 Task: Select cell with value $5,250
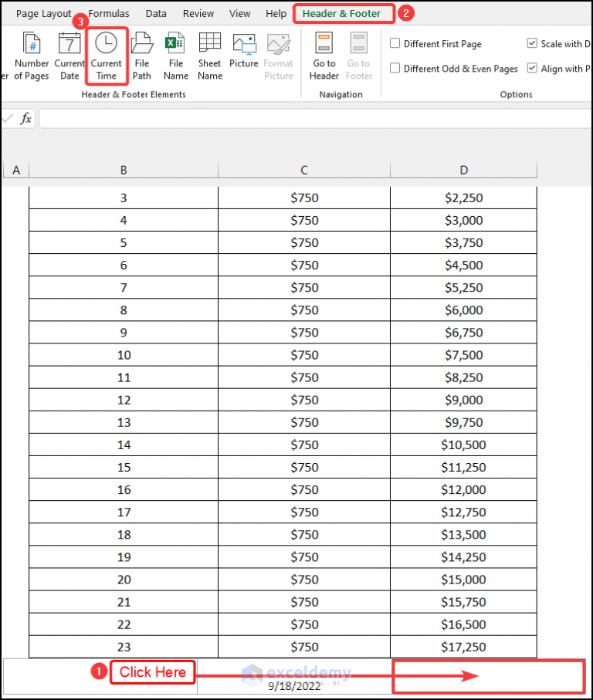pyautogui.click(x=463, y=288)
